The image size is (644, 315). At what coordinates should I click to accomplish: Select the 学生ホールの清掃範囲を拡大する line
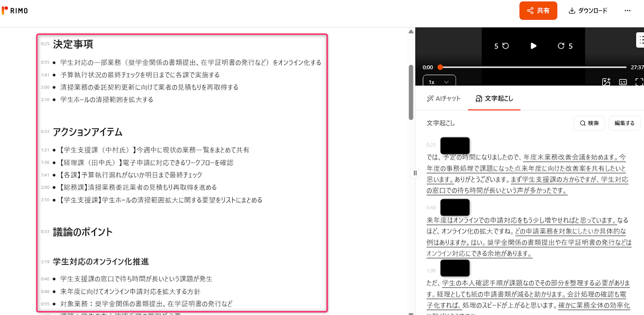[x=107, y=99]
